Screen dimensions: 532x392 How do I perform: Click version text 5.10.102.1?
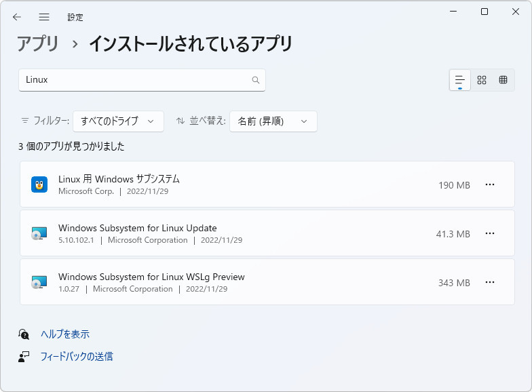[76, 240]
